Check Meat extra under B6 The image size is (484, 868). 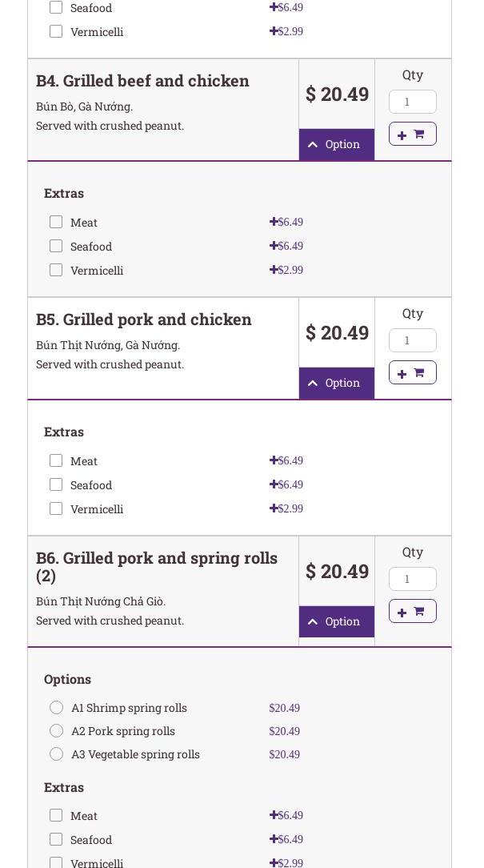pos(56,815)
